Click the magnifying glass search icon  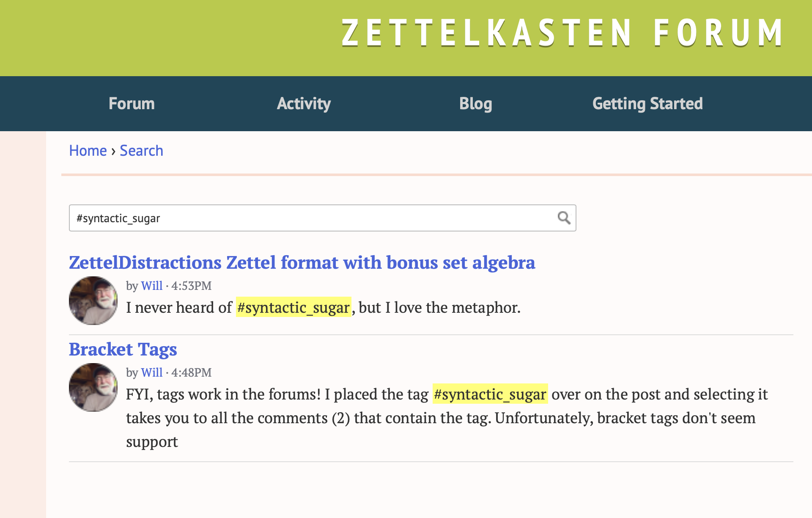pos(564,218)
